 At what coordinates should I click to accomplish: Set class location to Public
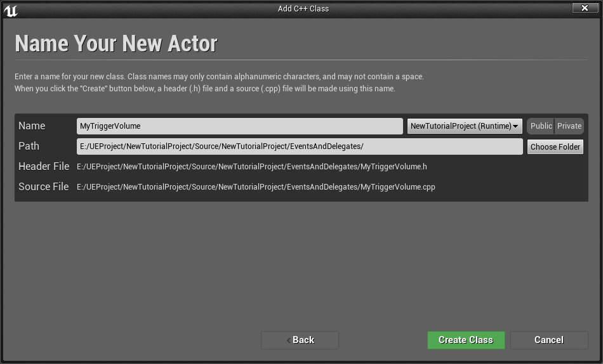pos(541,126)
